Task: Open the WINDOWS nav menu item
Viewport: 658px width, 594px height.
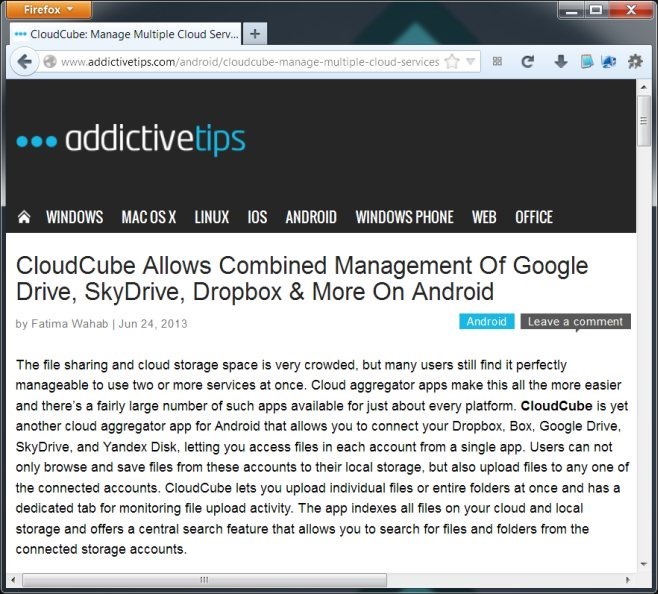Action: coord(75,217)
